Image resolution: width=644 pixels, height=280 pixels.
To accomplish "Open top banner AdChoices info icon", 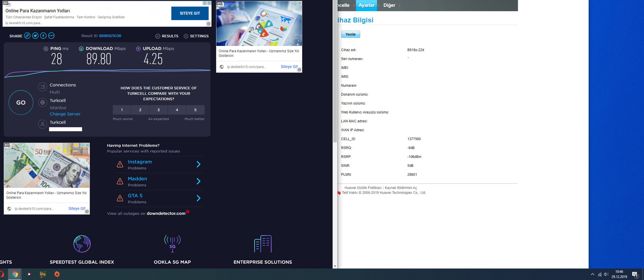I will tap(205, 3).
